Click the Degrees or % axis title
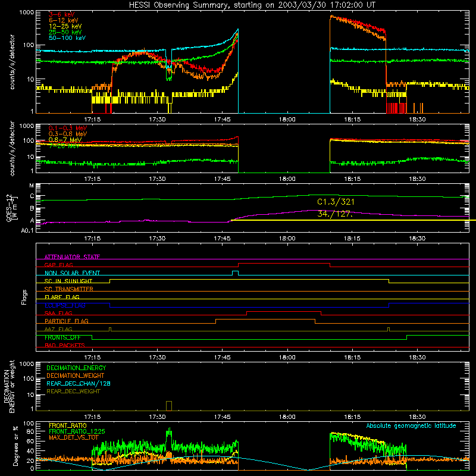Image resolution: width=476 pixels, height=476 pixels. [15, 446]
